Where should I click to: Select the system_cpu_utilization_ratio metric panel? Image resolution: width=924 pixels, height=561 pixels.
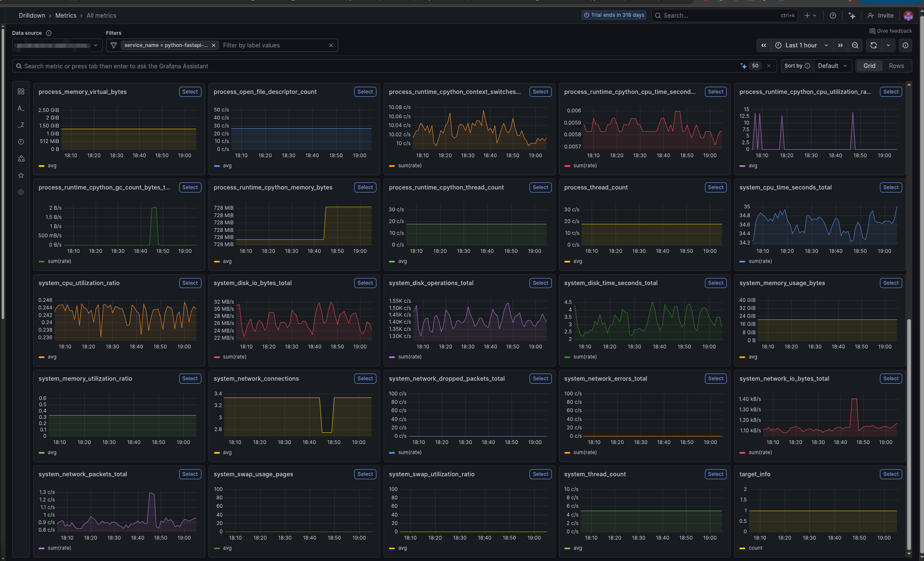(x=190, y=283)
